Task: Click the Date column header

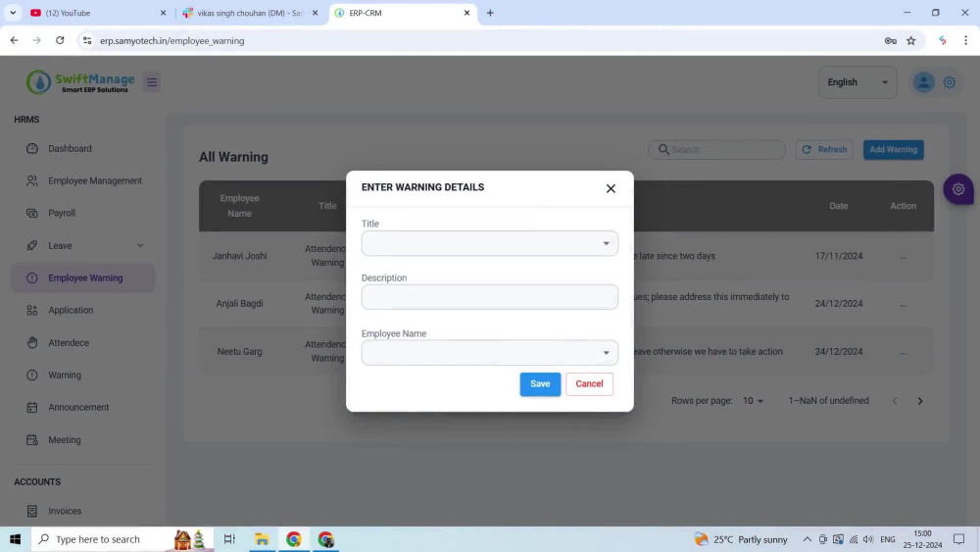Action: tap(839, 206)
